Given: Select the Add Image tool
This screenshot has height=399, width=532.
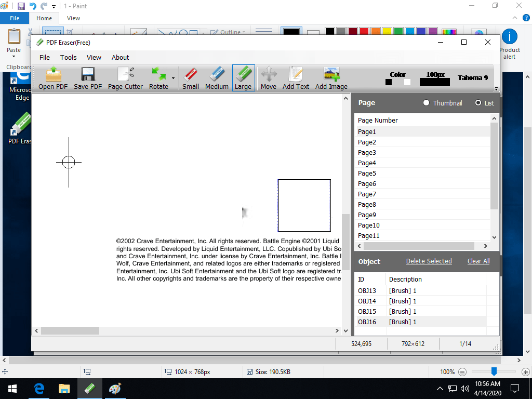Looking at the screenshot, I should tap(331, 78).
